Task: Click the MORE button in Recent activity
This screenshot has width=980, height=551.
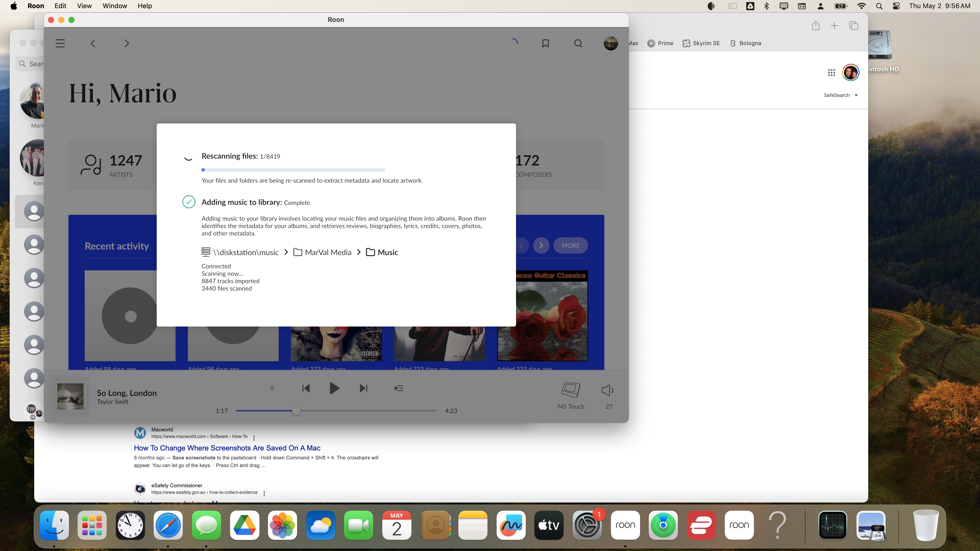Action: click(x=570, y=245)
